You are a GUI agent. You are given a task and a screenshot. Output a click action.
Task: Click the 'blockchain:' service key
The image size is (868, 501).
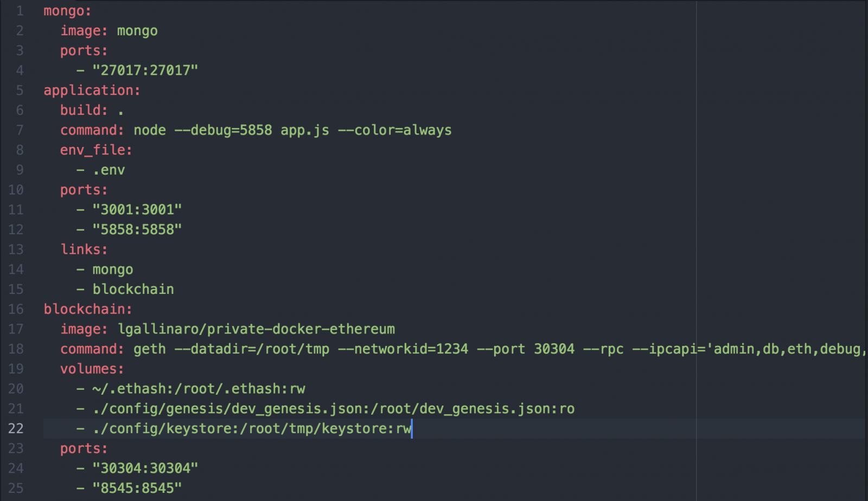88,309
